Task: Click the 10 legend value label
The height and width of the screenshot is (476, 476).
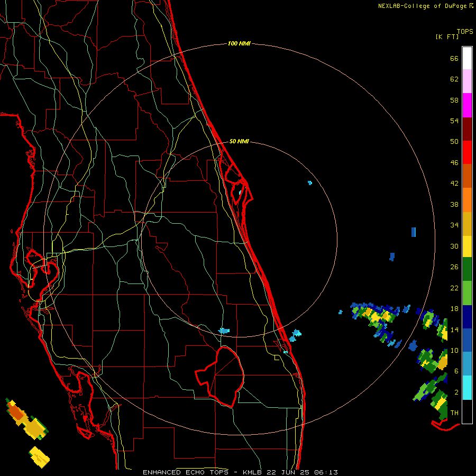Action: tap(454, 350)
